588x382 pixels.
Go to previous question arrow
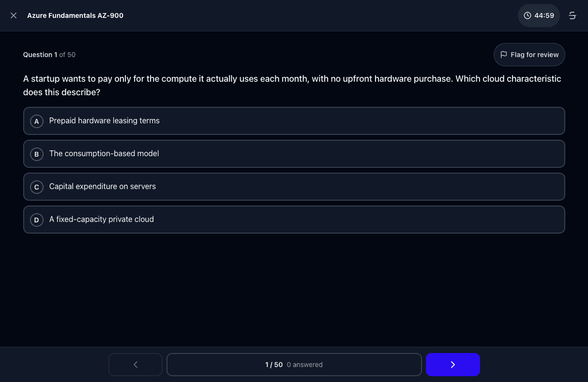[x=136, y=365]
